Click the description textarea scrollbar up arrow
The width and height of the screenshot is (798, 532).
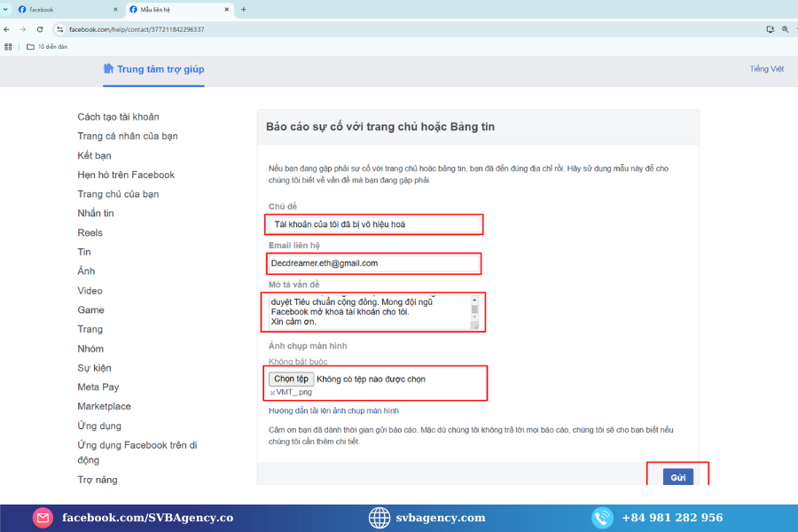pos(475,300)
